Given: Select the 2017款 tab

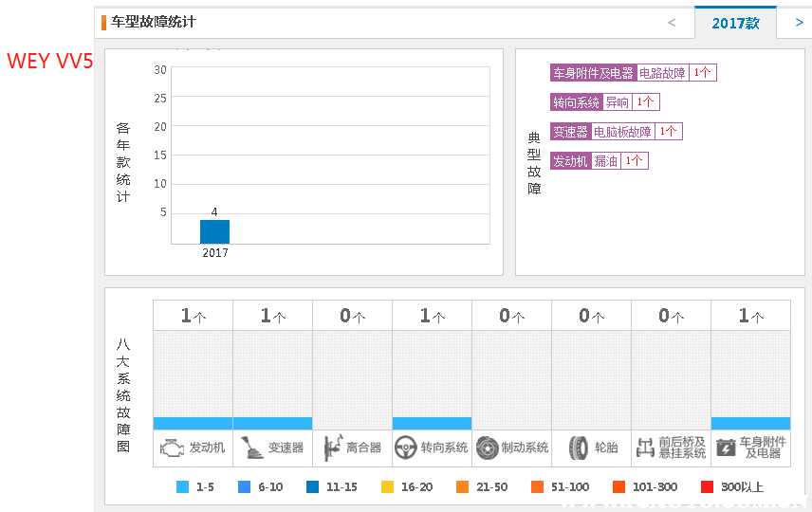Looking at the screenshot, I should 735,23.
